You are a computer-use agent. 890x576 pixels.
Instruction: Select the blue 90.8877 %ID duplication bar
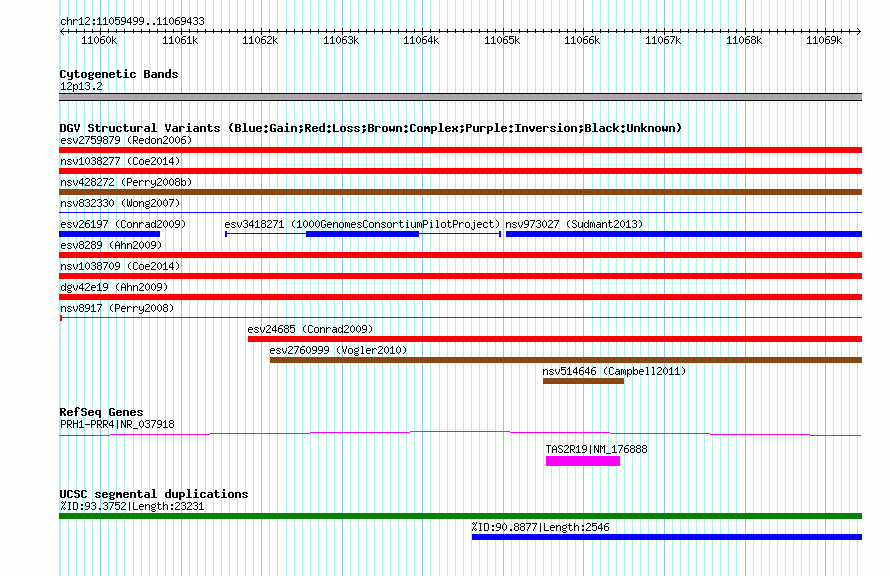(667, 537)
